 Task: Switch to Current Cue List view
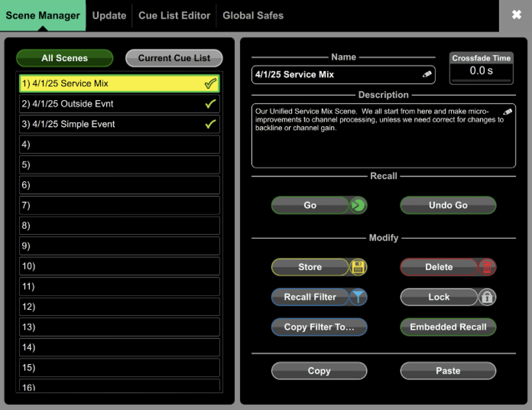[x=174, y=58]
